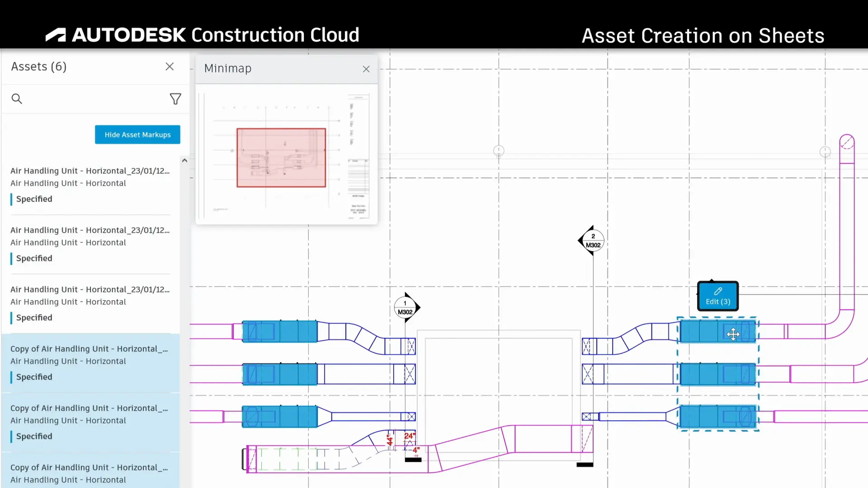Viewport: 868px width, 488px height.
Task: Click top-left blue air handling unit markup
Action: [280, 331]
